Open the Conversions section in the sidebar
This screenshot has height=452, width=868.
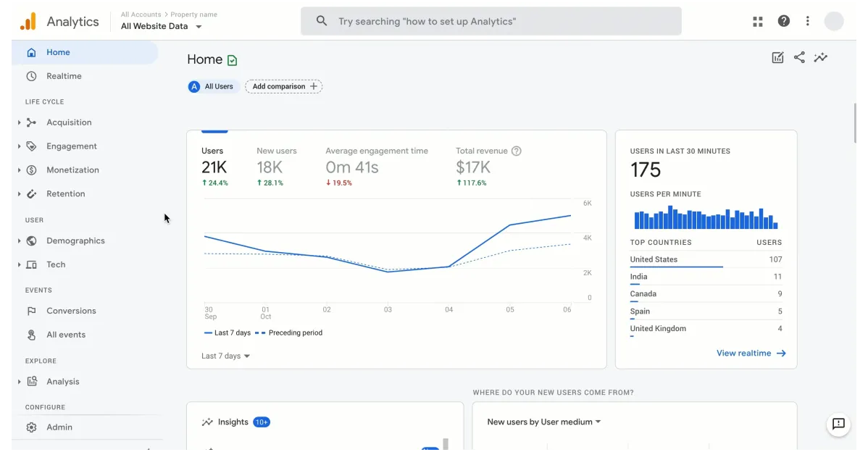click(70, 310)
